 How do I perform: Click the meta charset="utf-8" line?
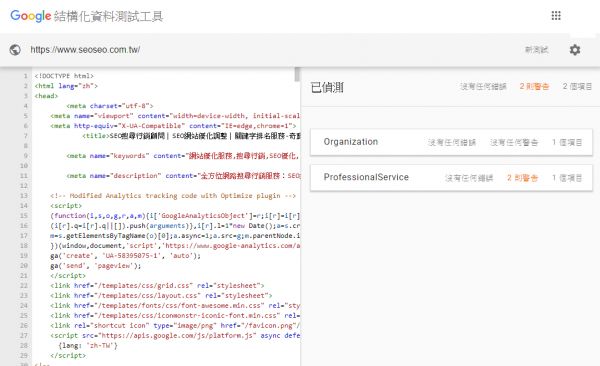(110, 106)
